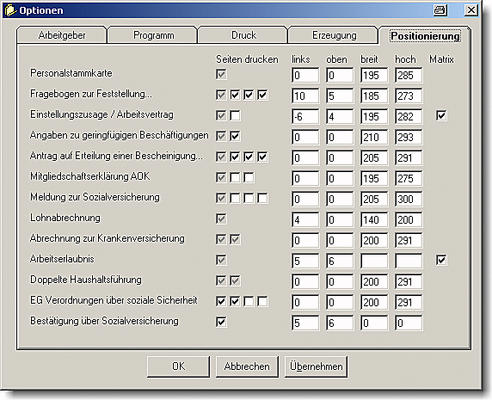Toggle third page checkbox for EG Verordnungen
492x400 pixels.
249,302
